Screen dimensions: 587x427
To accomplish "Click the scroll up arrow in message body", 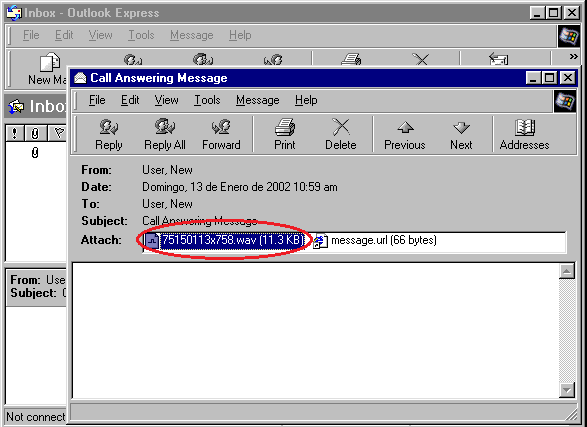I will coord(567,271).
